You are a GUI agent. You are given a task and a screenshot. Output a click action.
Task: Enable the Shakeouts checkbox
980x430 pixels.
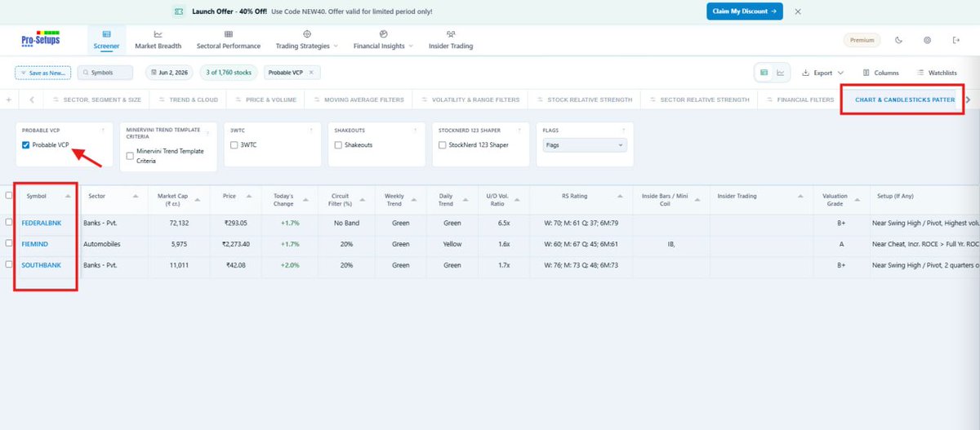(338, 144)
